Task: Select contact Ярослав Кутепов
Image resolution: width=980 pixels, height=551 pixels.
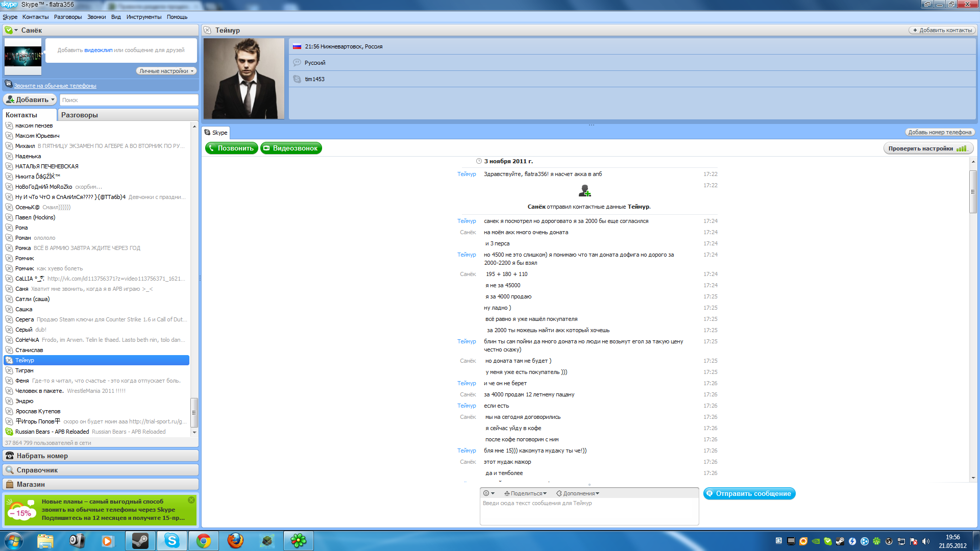Action: point(96,411)
